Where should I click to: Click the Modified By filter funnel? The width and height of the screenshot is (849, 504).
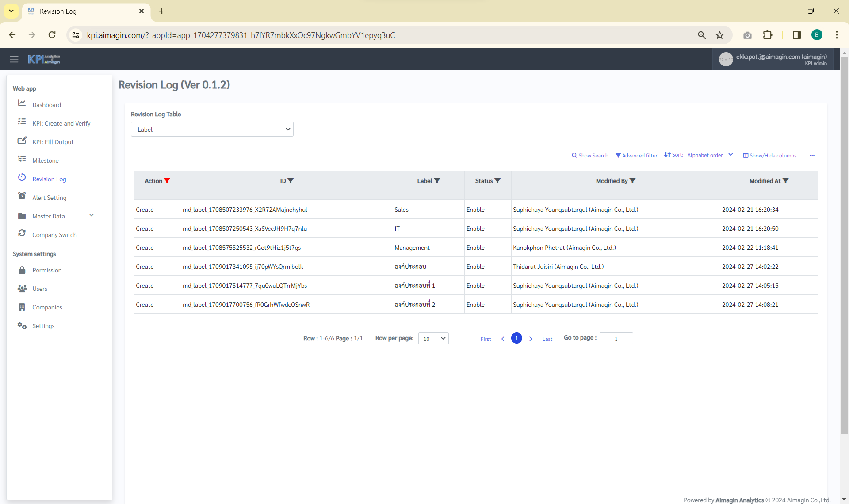[632, 181]
